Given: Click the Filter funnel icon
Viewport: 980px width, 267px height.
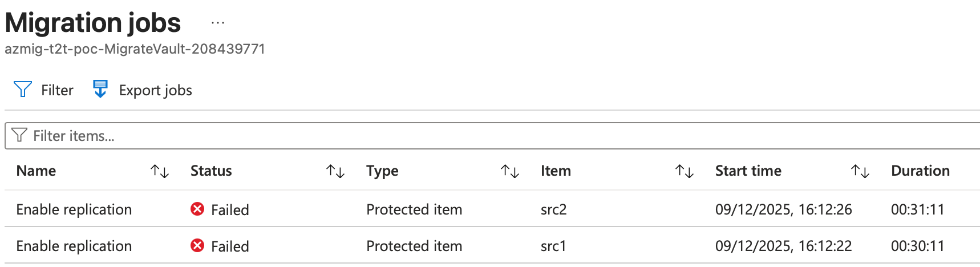Looking at the screenshot, I should [x=22, y=90].
